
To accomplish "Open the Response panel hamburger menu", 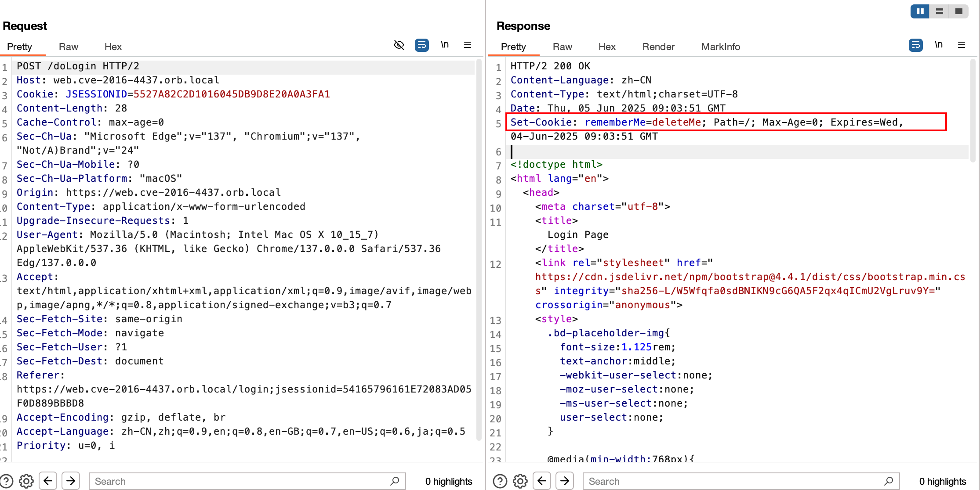I will coord(962,45).
